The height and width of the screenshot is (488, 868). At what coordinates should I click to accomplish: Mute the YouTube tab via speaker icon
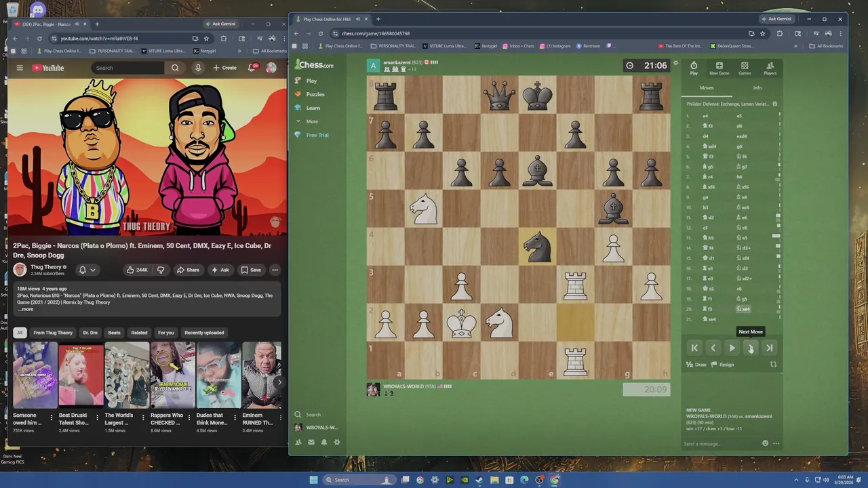[76, 24]
